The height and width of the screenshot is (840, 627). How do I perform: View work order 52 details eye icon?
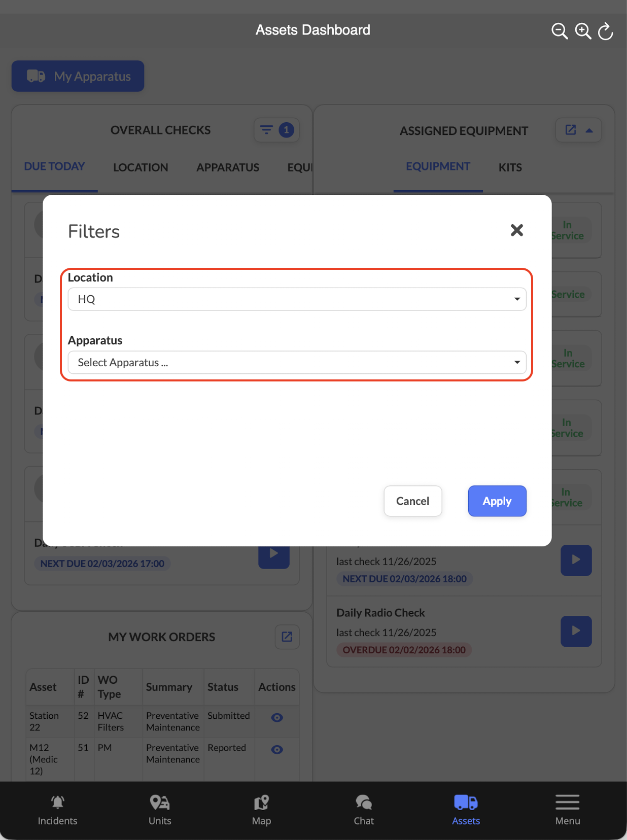coord(277,717)
